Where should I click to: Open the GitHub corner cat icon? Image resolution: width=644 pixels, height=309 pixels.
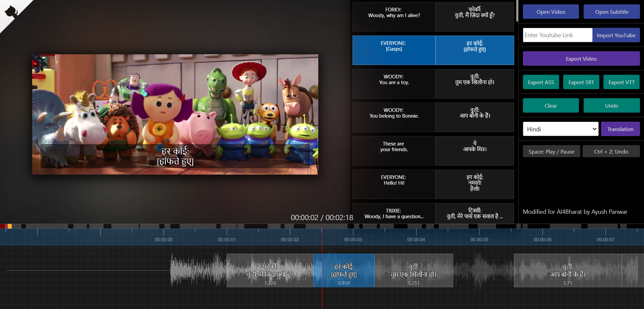coord(11,11)
